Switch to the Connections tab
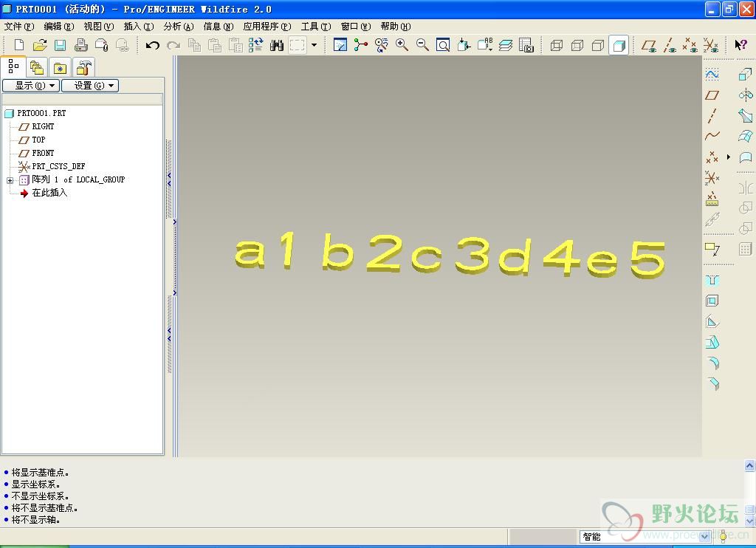The height and width of the screenshot is (548, 756). pos(83,67)
